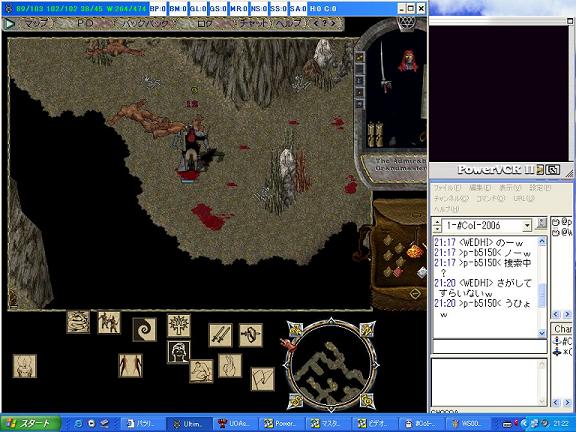Click the orange glowing item in the backpack
The height and width of the screenshot is (432, 576).
(x=415, y=251)
